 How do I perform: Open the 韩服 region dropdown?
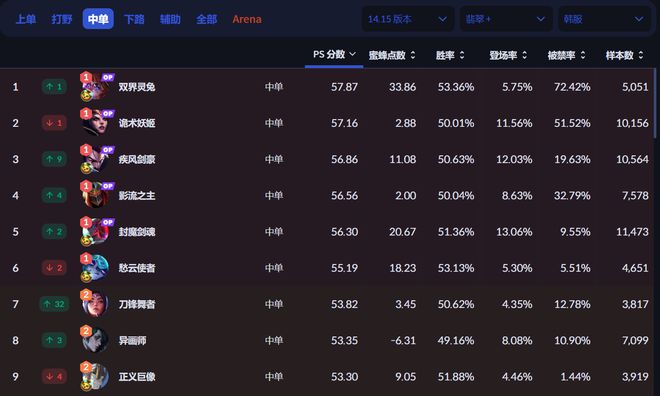tap(604, 19)
